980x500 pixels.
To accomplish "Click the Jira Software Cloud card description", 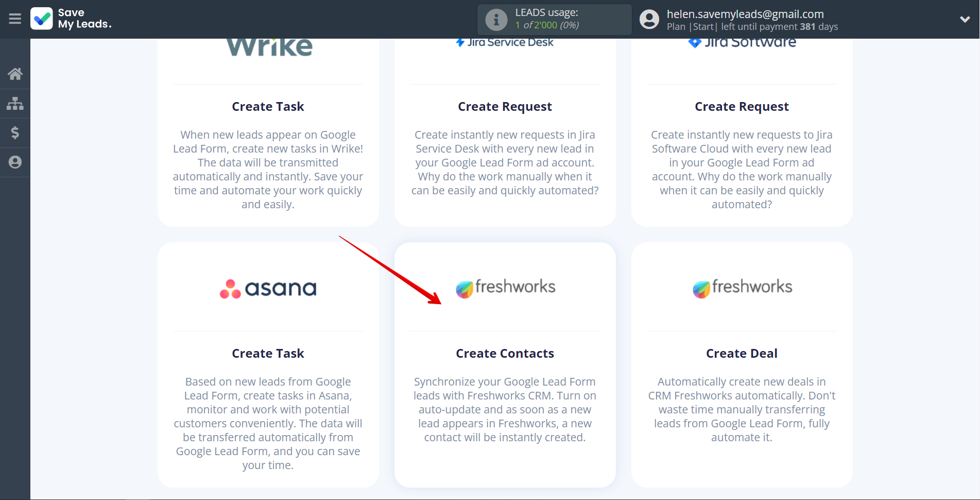I will [742, 170].
